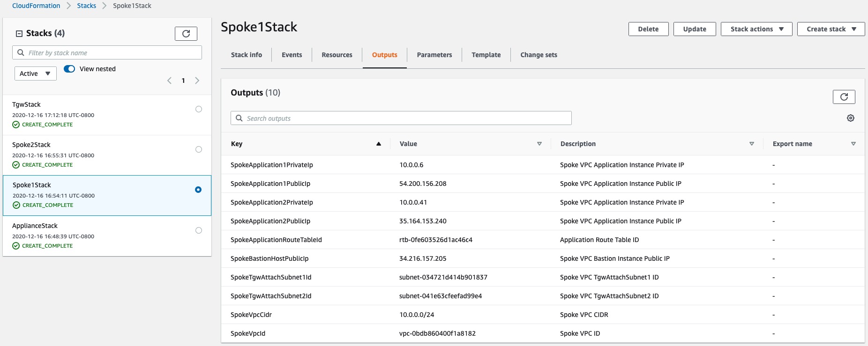Collapse the Stacks panel icon
The width and height of the screenshot is (868, 346).
[19, 33]
